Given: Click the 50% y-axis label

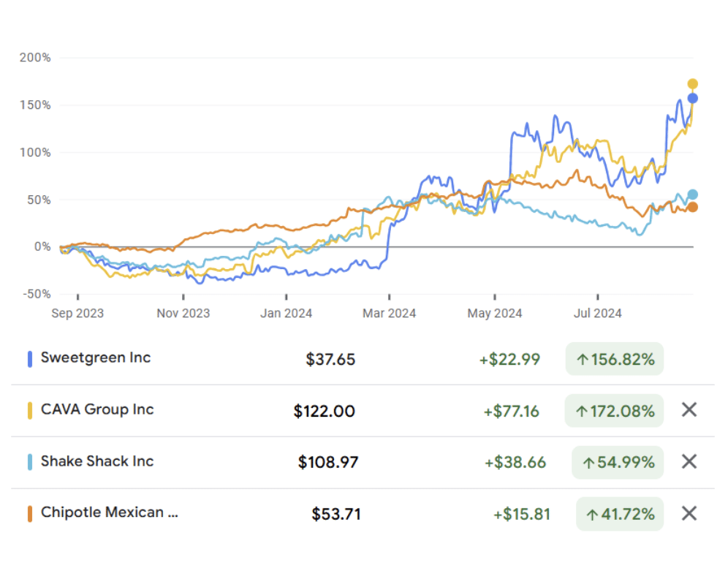Looking at the screenshot, I should [x=39, y=200].
